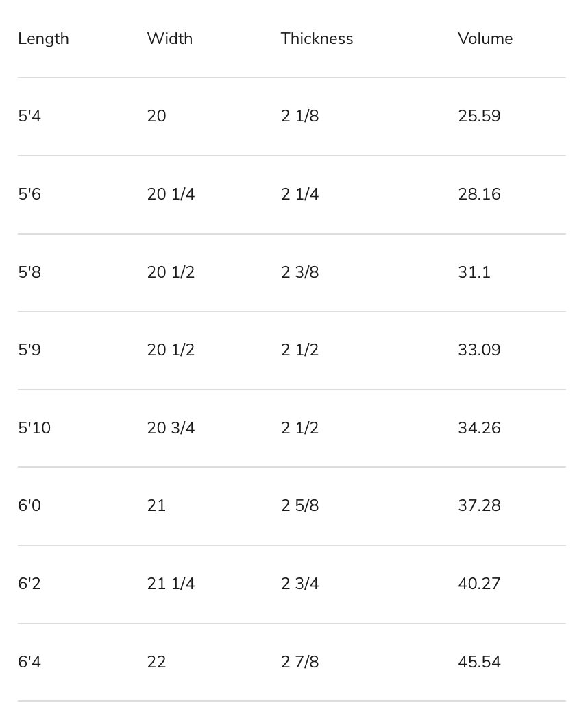Click the Length column header
This screenshot has width=588, height=716.
43,38
